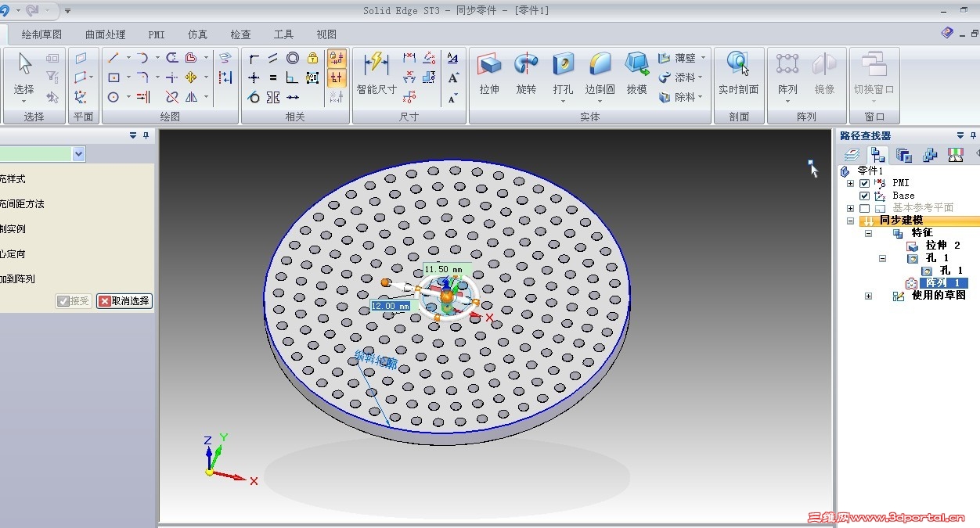
Task: Click the tangent relation icon
Action: 254,97
